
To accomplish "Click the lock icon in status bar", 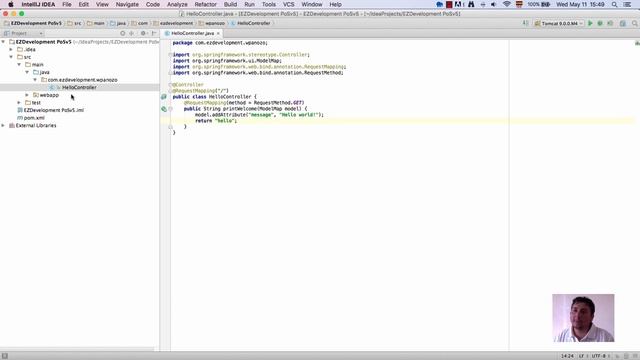I will (618, 356).
